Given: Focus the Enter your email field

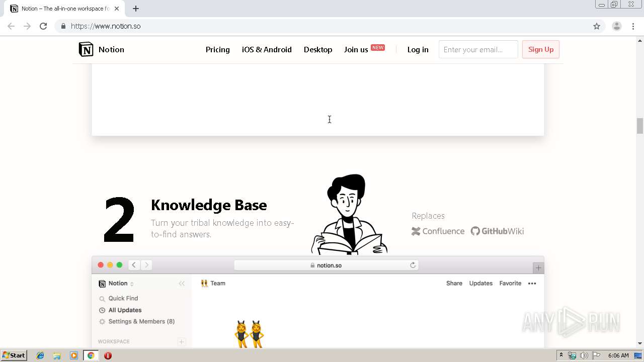Looking at the screenshot, I should 478,49.
